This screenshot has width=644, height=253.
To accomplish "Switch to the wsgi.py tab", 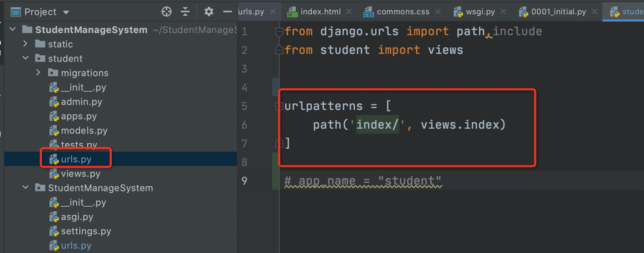I will 480,12.
